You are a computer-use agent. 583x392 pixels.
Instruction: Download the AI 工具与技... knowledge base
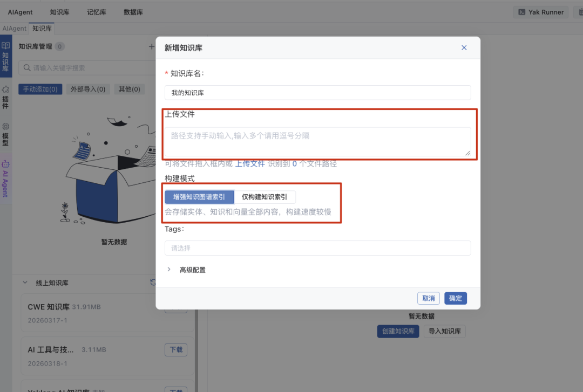(176, 349)
